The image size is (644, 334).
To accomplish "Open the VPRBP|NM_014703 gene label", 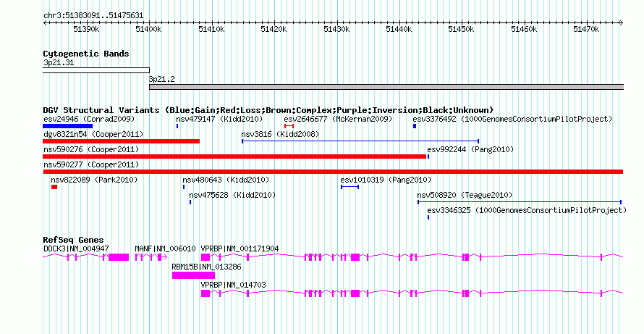I will click(233, 285).
